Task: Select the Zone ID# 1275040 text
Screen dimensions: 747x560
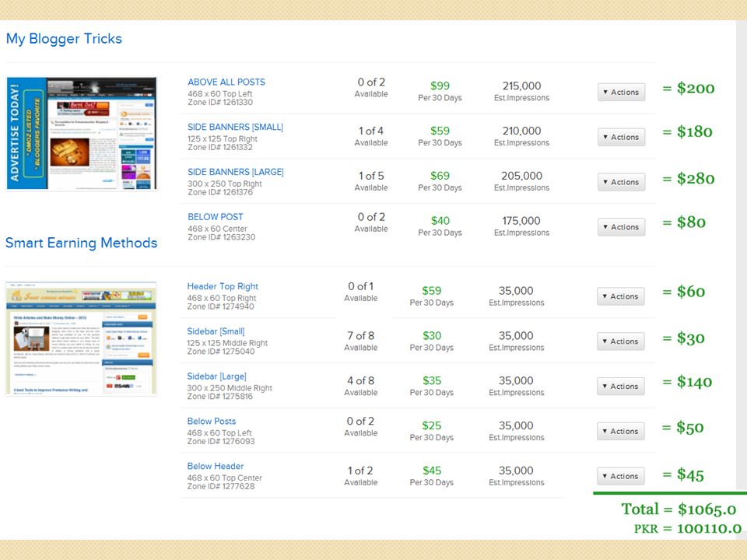Action: tap(220, 352)
